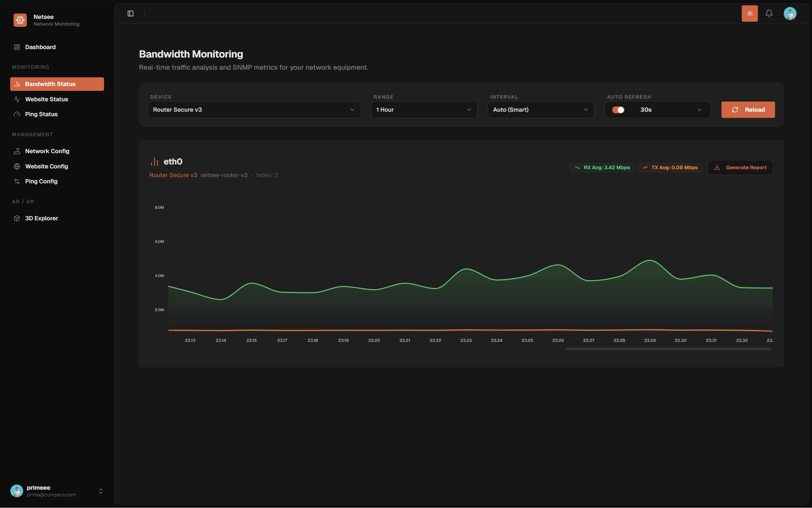
Task: Open the Range dropdown 1 Hour
Action: point(424,110)
